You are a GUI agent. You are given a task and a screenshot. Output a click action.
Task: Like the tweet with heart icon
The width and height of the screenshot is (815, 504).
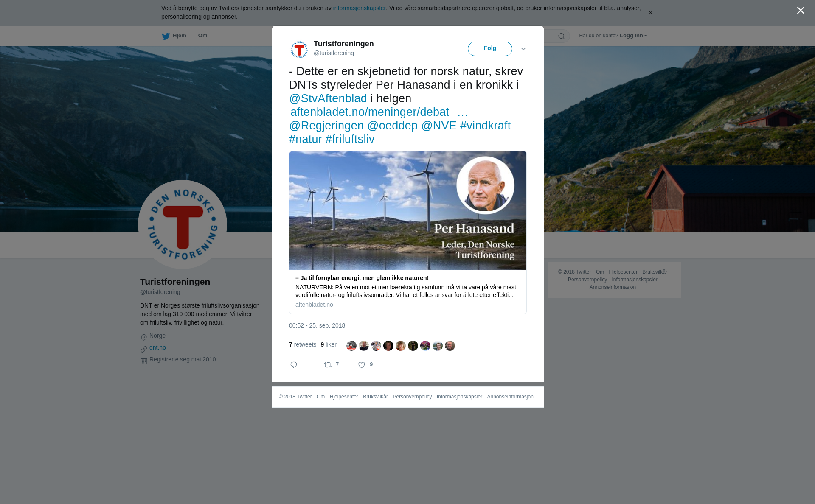(362, 365)
